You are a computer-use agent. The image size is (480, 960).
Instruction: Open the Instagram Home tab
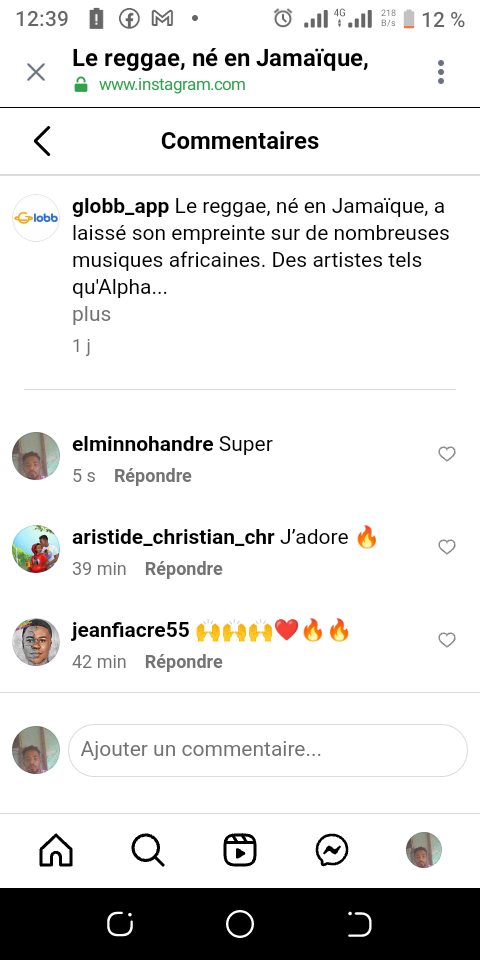[56, 850]
